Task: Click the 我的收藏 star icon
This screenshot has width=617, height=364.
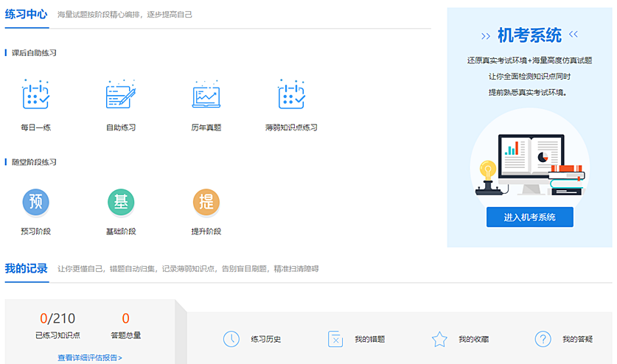Action: coord(439,339)
